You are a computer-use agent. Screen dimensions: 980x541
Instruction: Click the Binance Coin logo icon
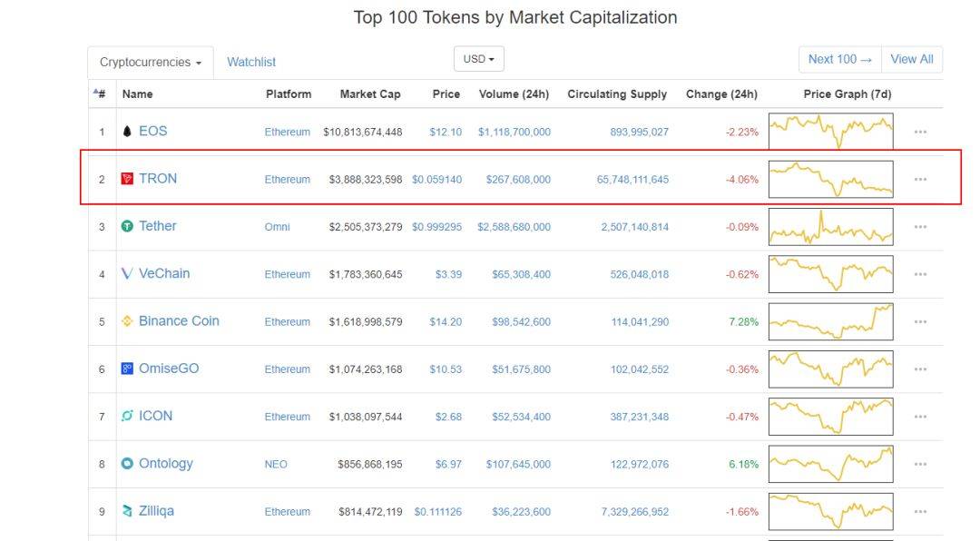tap(127, 321)
